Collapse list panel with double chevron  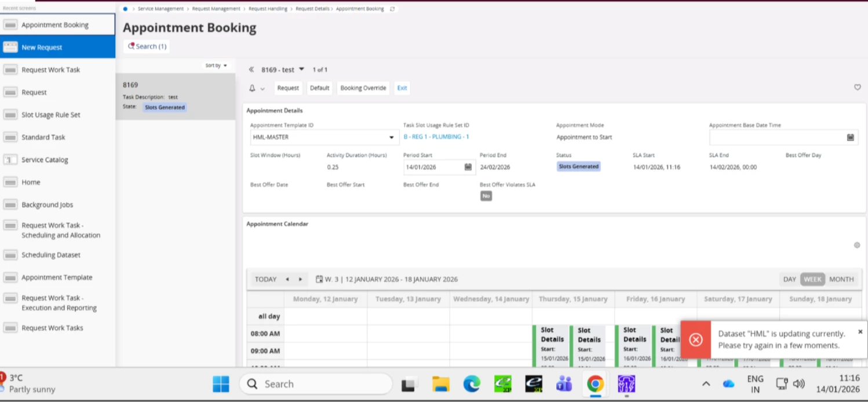251,70
